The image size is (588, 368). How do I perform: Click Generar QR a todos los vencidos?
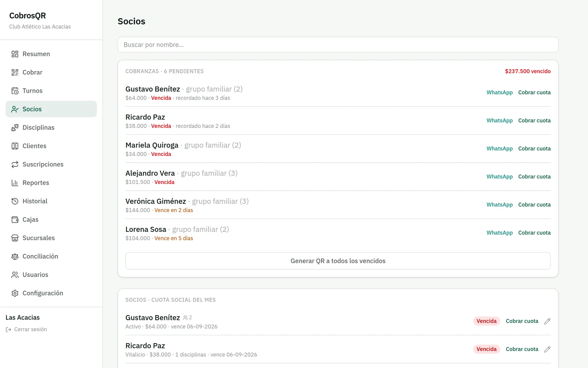pyautogui.click(x=338, y=261)
